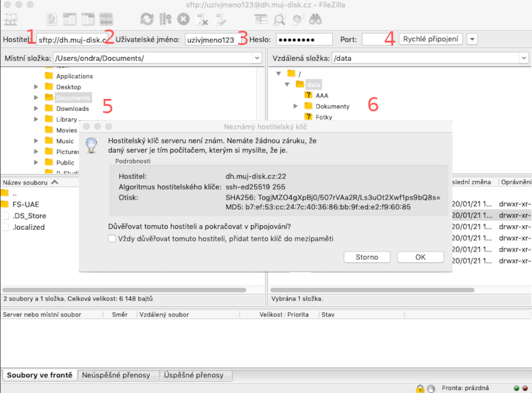Toggle the transfer queue display icon
The height and width of the screenshot is (393, 532).
[106, 19]
